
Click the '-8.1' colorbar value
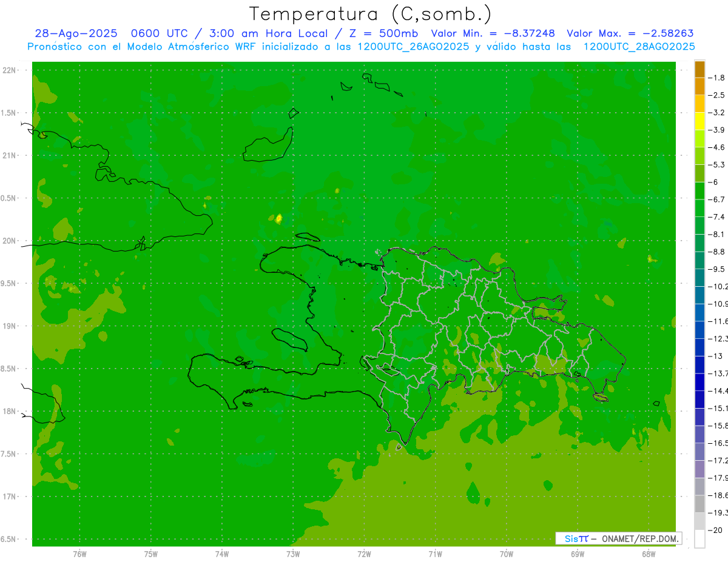tap(716, 235)
